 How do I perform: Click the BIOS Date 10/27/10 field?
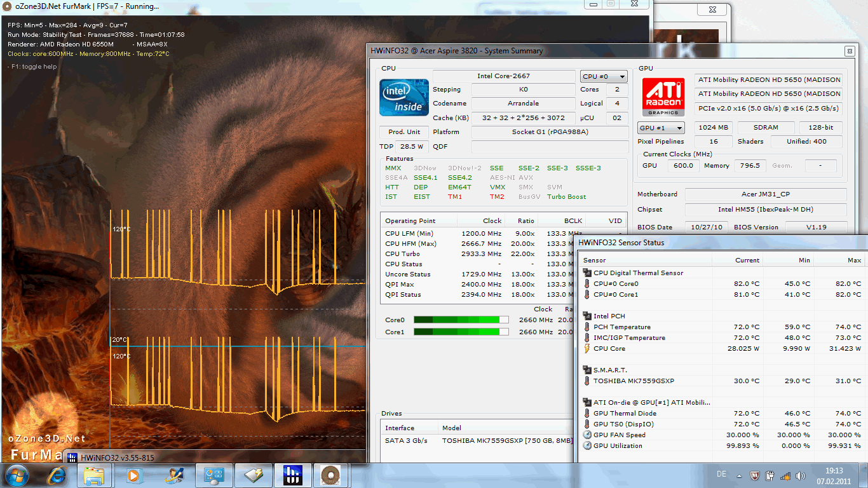coord(706,227)
